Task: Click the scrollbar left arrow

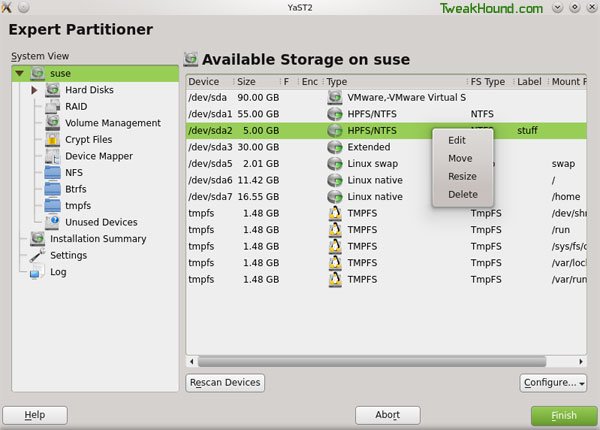Action: (x=192, y=361)
